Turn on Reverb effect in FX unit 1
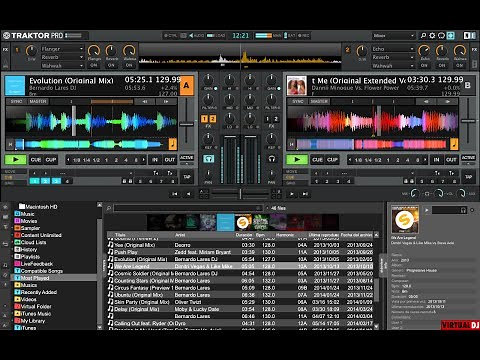Screen dimensions: 480x360 (x=111, y=65)
